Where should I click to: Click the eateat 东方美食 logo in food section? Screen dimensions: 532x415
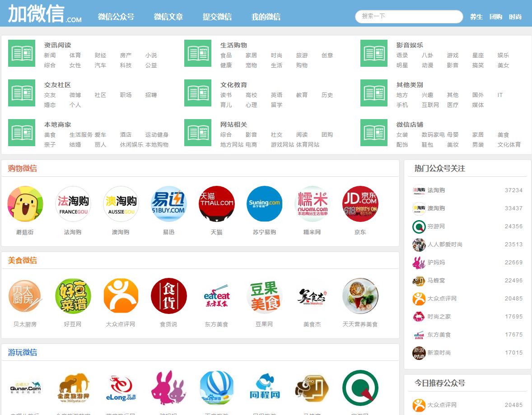216,296
